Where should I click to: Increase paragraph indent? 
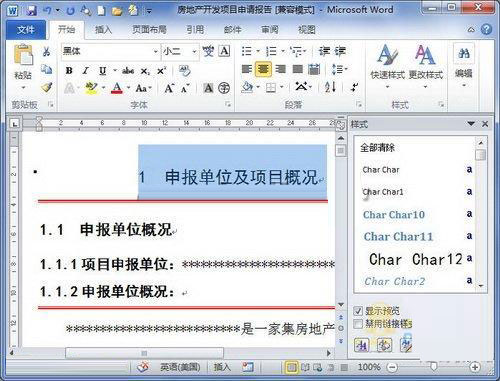(x=340, y=51)
